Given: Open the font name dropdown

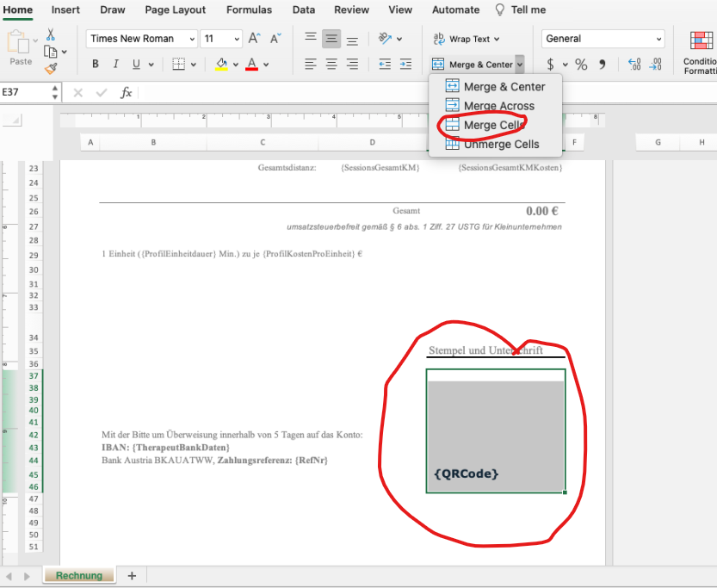Looking at the screenshot, I should tap(192, 39).
